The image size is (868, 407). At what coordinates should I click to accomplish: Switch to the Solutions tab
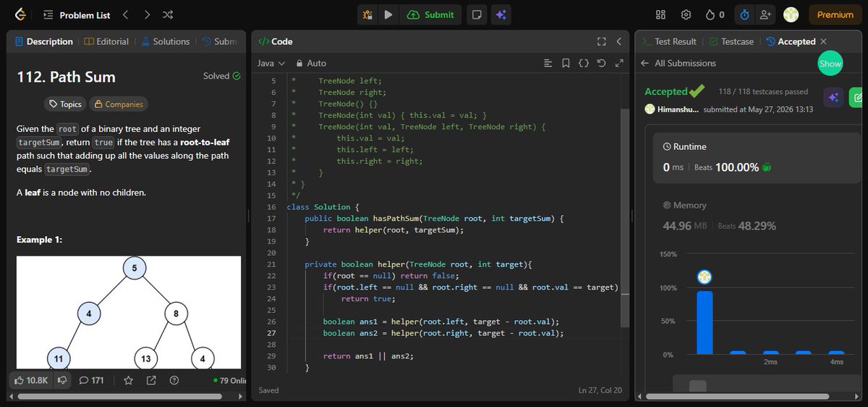point(166,41)
